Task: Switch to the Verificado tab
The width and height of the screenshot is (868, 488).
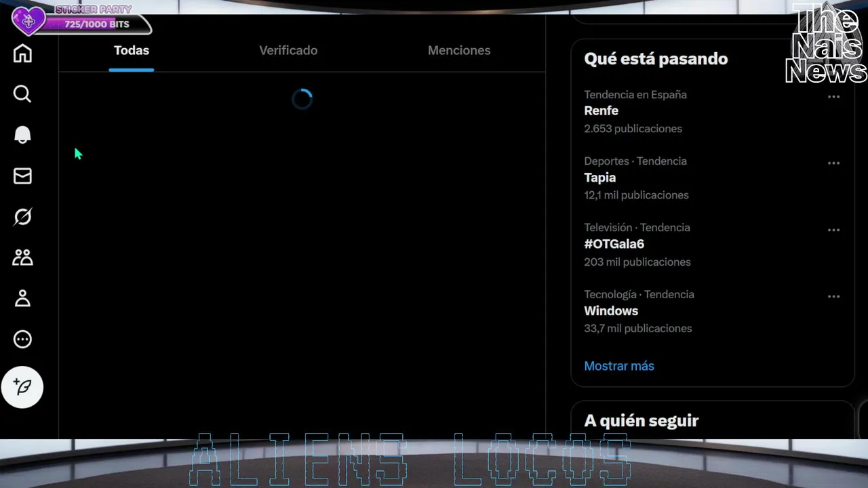Action: [288, 50]
